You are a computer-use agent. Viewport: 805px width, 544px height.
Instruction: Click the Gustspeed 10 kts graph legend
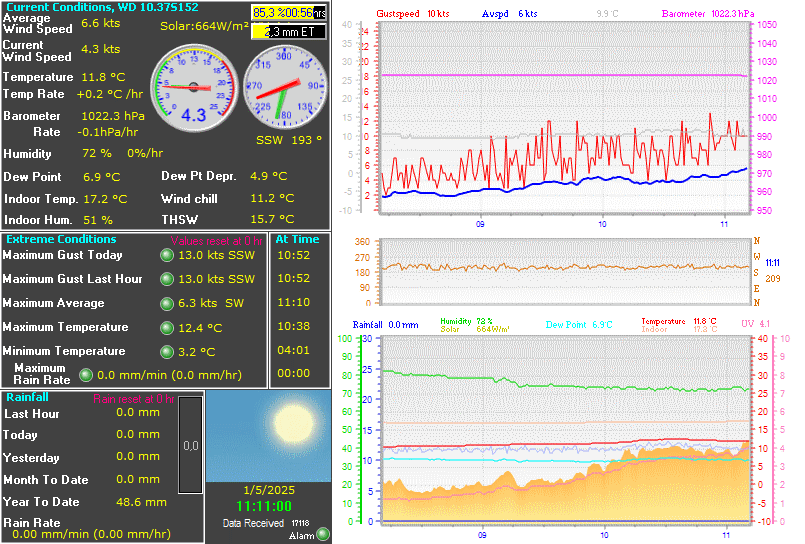coord(413,14)
